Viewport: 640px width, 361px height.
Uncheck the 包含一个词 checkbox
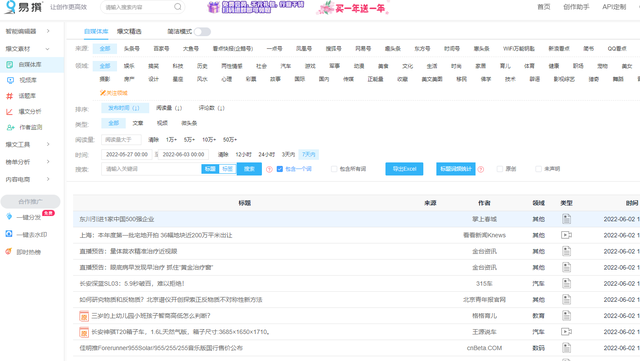(x=280, y=169)
